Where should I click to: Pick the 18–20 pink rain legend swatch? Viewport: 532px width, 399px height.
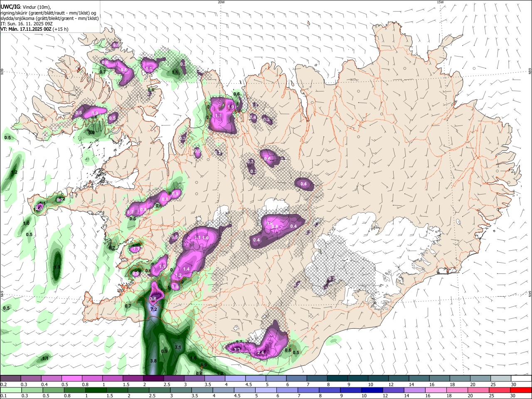[457, 390]
